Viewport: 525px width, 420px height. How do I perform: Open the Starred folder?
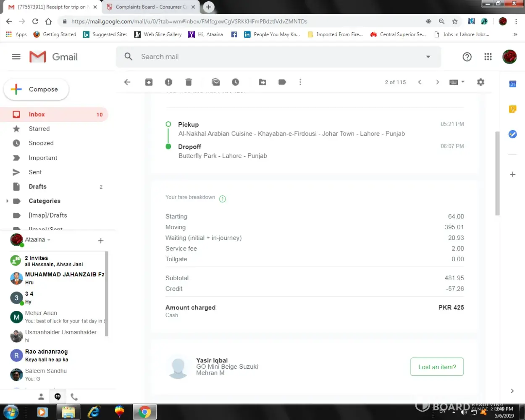[39, 129]
